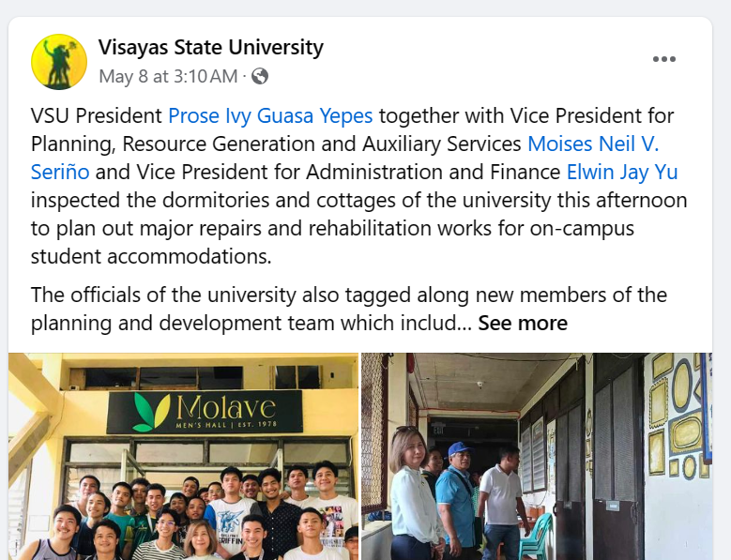Open the Molave group photo

click(184, 488)
